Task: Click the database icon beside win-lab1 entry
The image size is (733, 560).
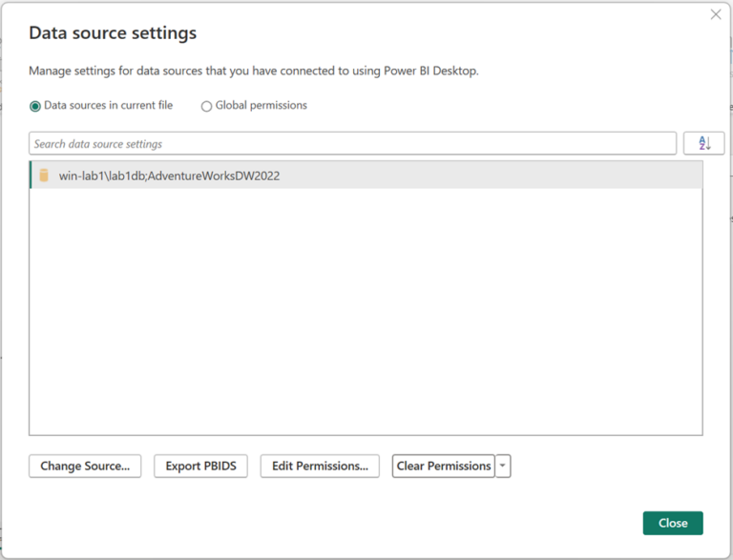Action: point(44,176)
